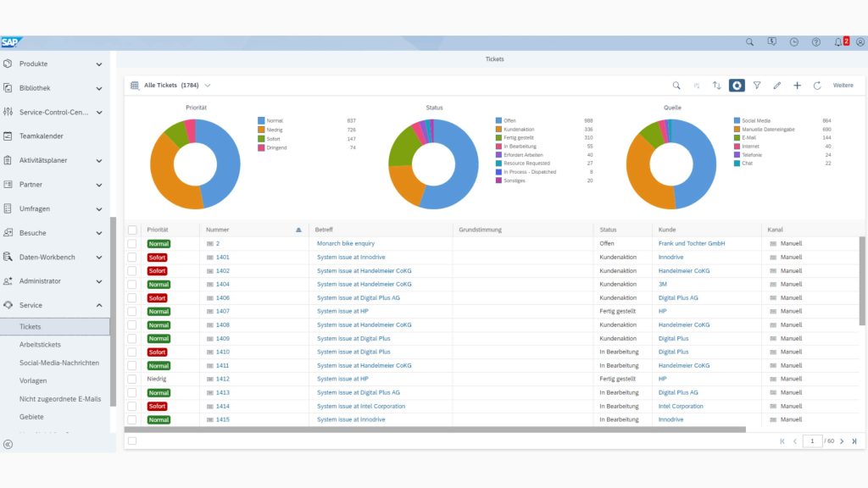
Task: Select the checkbox for ticket 1412 row
Action: 132,379
